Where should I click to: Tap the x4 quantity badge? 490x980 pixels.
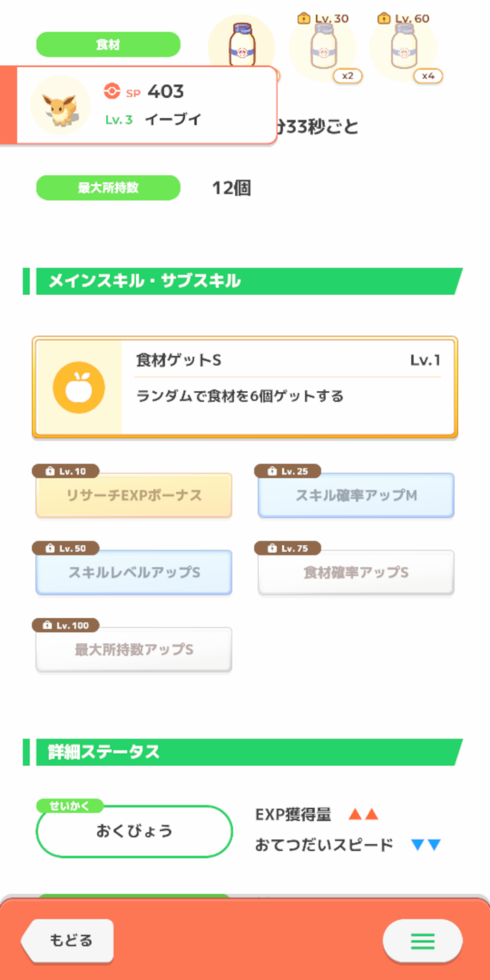(x=428, y=76)
